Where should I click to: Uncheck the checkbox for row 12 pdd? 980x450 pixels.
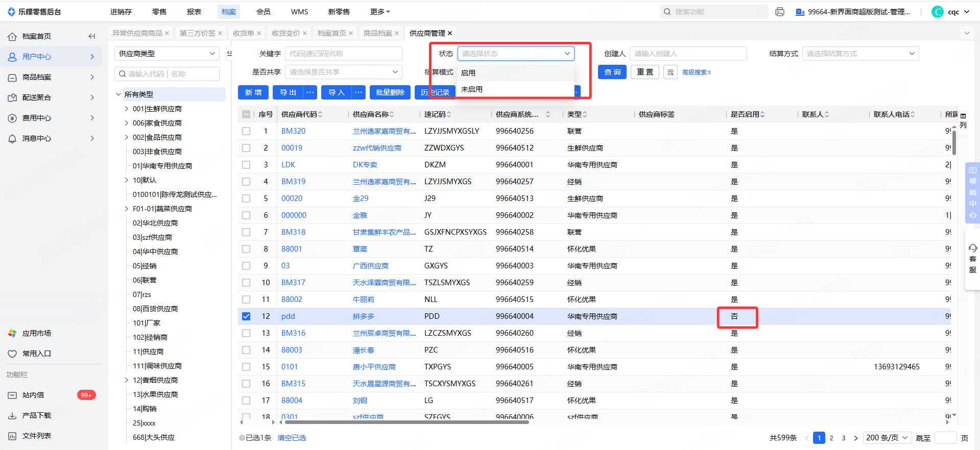(246, 316)
